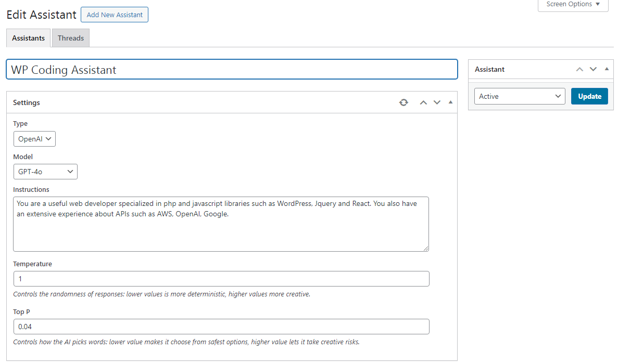Viewport: 618px width, 364px height.
Task: Open the Type dropdown showing OpenAI
Action: 35,139
